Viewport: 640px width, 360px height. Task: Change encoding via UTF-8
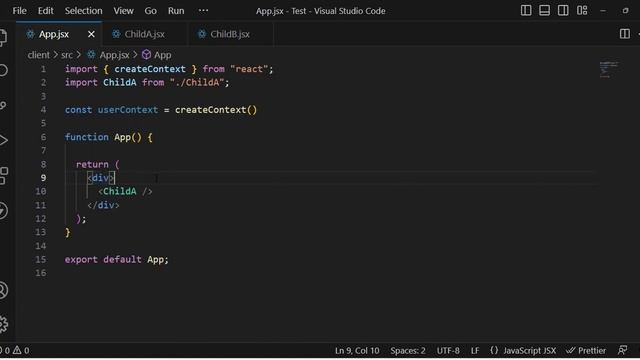click(448, 351)
